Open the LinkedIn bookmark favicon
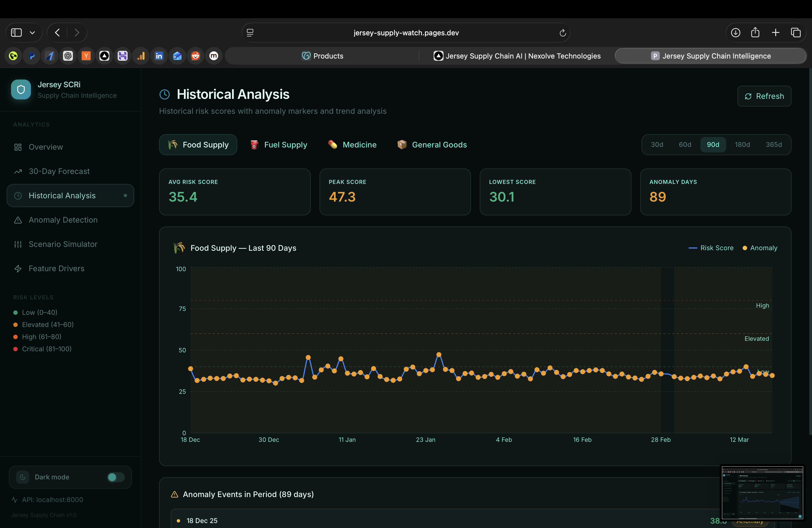The width and height of the screenshot is (812, 528). (159, 56)
